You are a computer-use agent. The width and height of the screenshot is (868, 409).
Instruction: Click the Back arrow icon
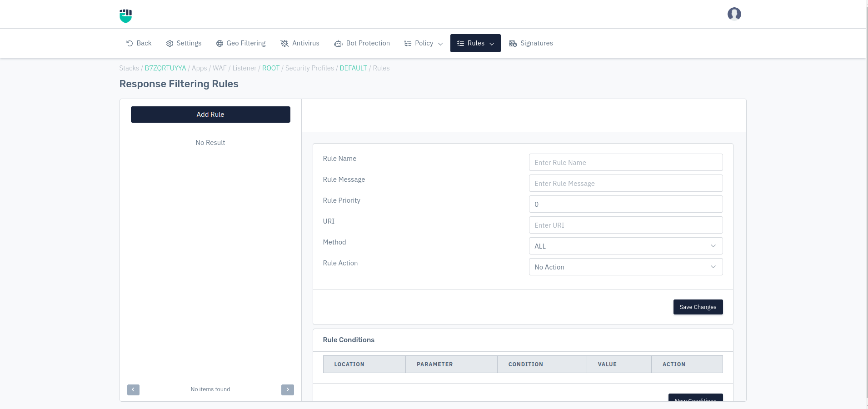coord(130,43)
